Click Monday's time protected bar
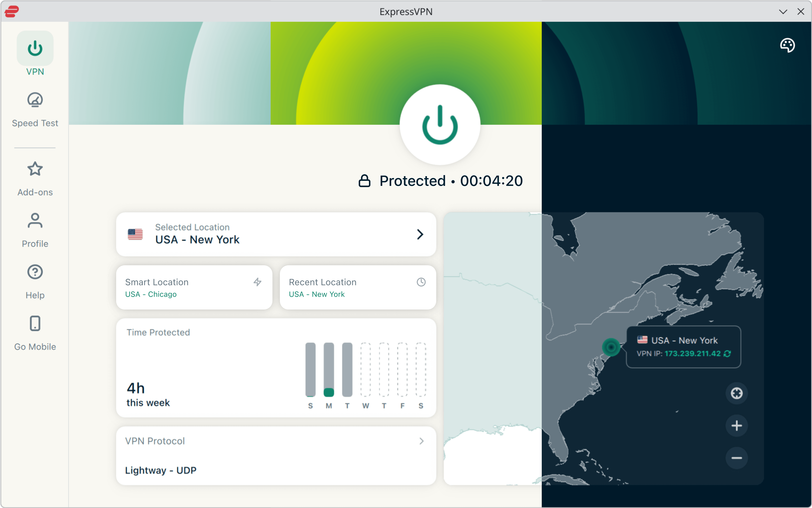Viewport: 812px width, 508px height. tap(329, 370)
